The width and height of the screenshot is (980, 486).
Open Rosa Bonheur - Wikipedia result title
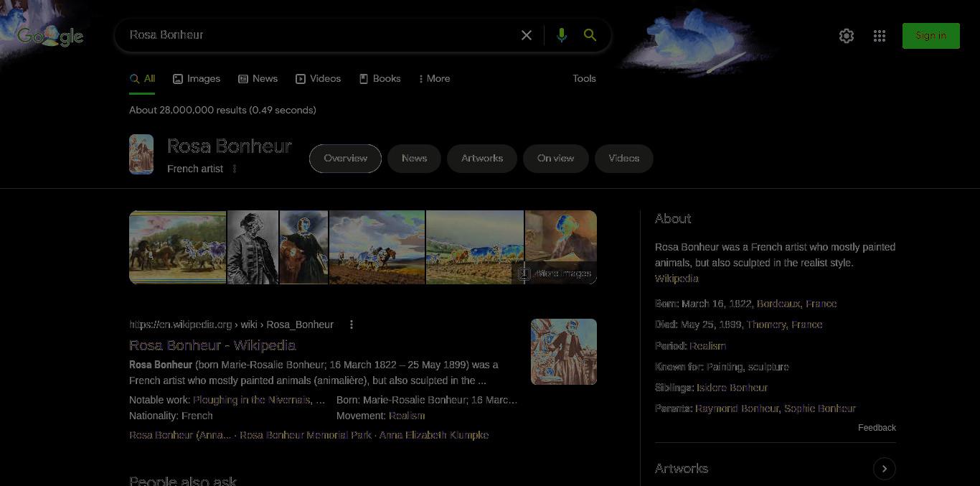point(212,345)
